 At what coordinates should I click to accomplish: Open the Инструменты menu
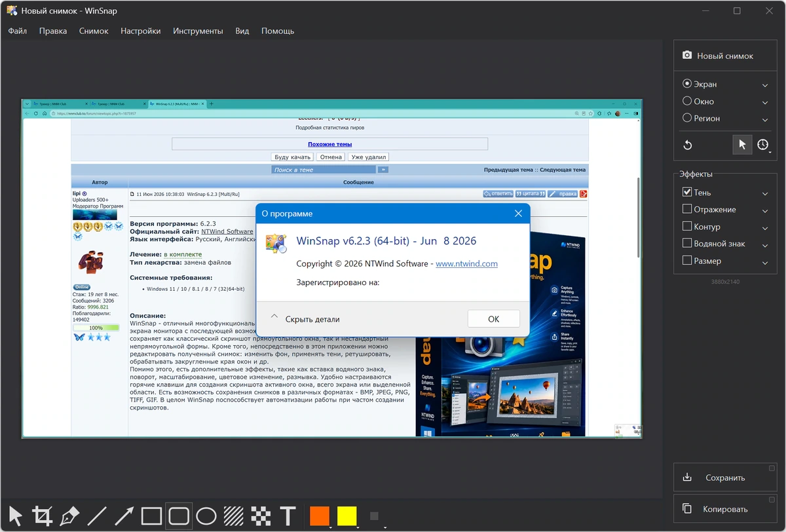[x=198, y=31]
